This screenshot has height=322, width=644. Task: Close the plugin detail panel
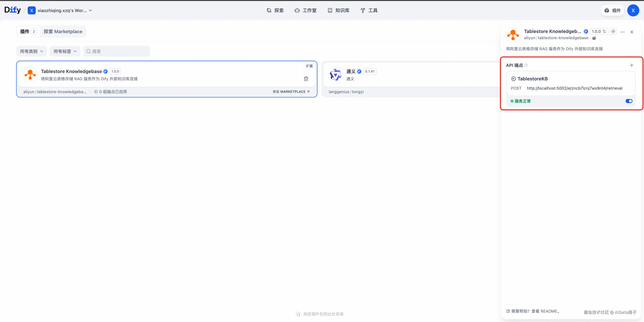click(x=631, y=32)
